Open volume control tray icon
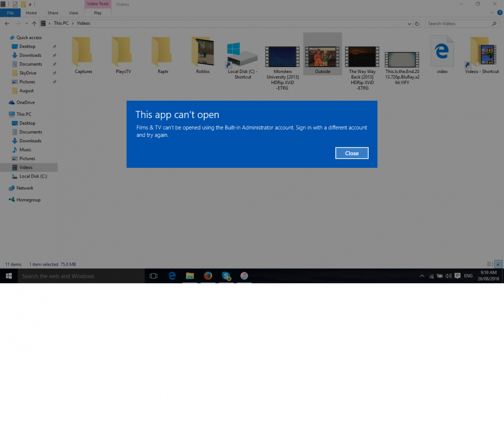The height and width of the screenshot is (447, 504). (x=449, y=276)
